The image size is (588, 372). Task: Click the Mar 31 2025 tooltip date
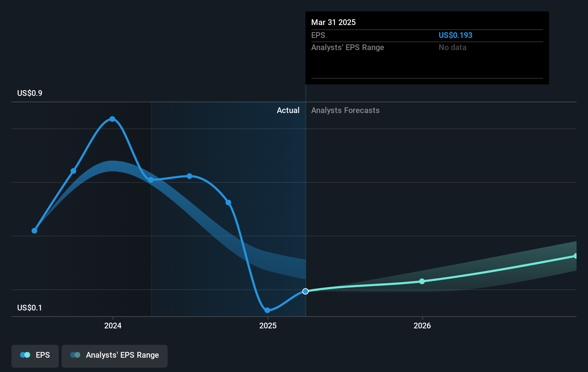333,22
